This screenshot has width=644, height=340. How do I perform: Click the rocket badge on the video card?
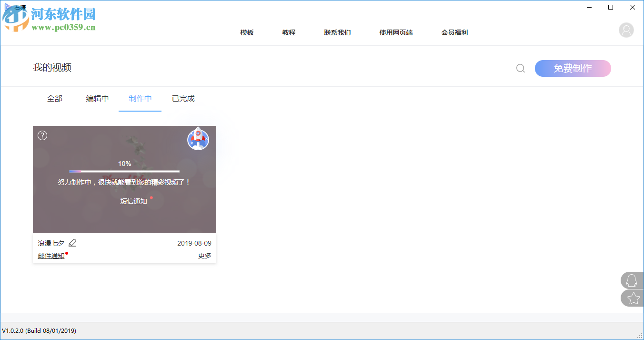point(198,140)
